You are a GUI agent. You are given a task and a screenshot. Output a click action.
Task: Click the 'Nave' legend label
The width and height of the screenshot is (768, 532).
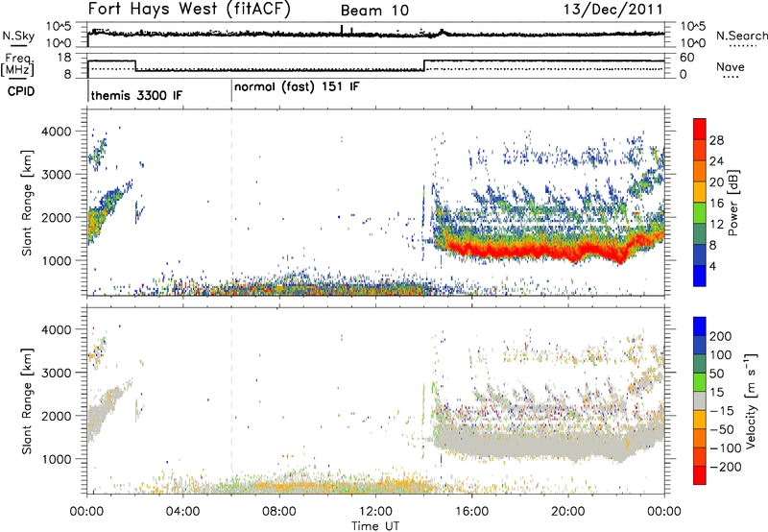[x=731, y=66]
